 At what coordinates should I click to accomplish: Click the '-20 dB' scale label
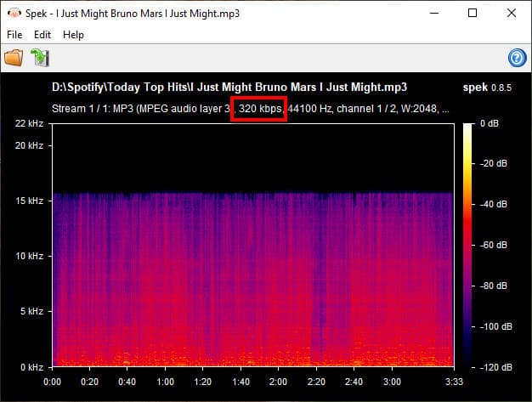pyautogui.click(x=493, y=163)
